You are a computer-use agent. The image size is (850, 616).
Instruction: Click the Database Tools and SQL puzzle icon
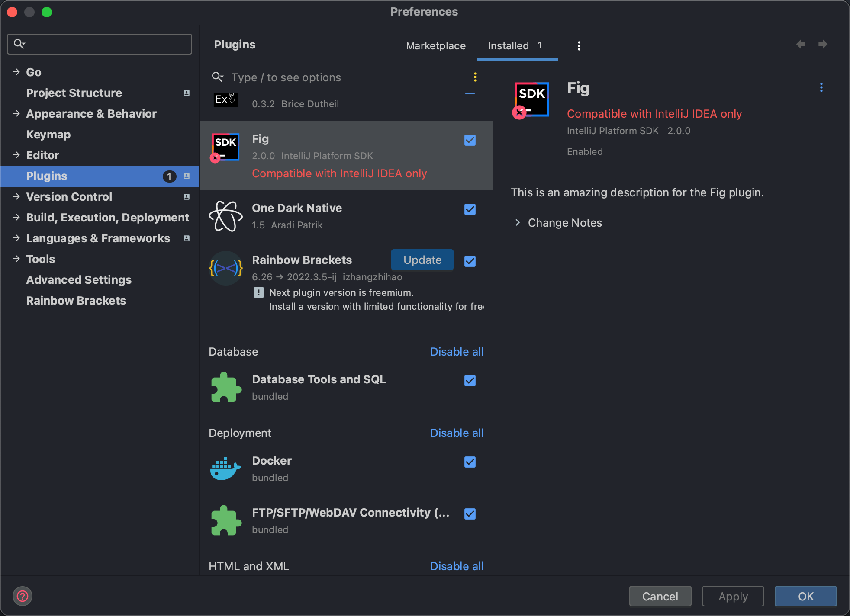[225, 388]
